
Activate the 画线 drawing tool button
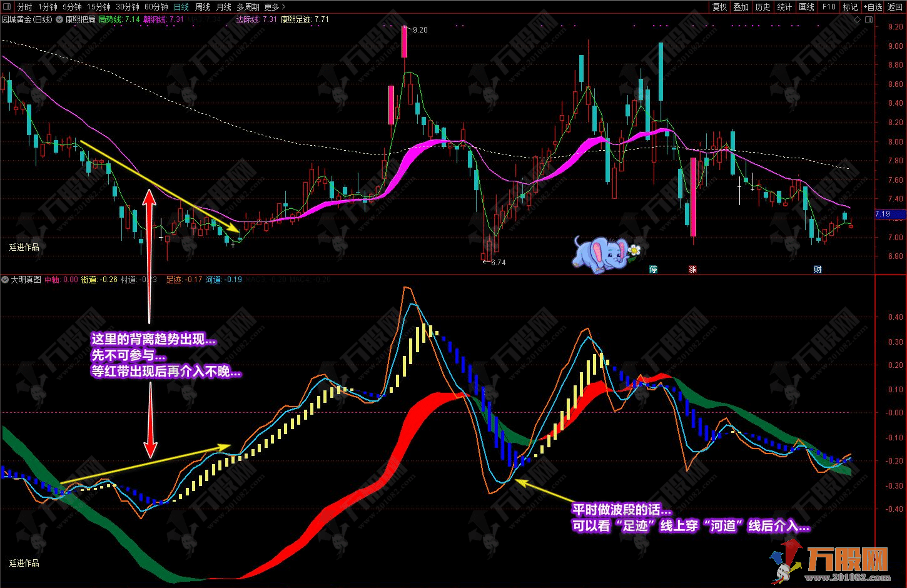[x=806, y=7]
